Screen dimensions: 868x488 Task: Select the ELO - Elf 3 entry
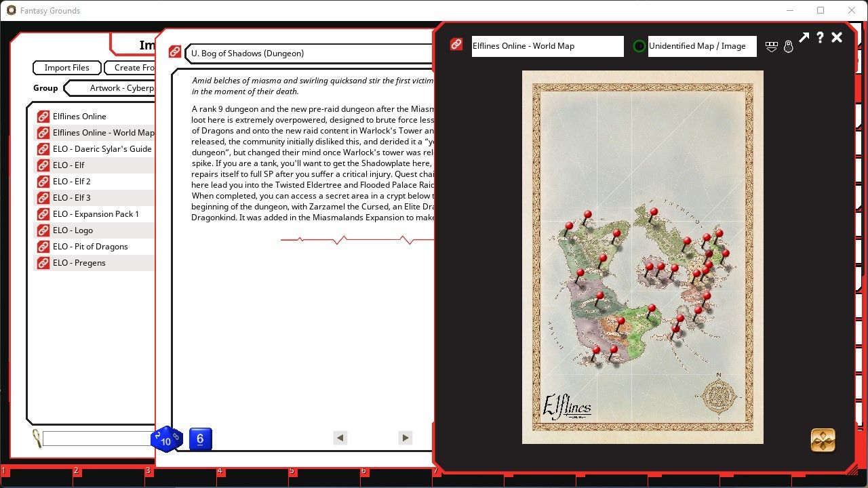tap(94, 198)
